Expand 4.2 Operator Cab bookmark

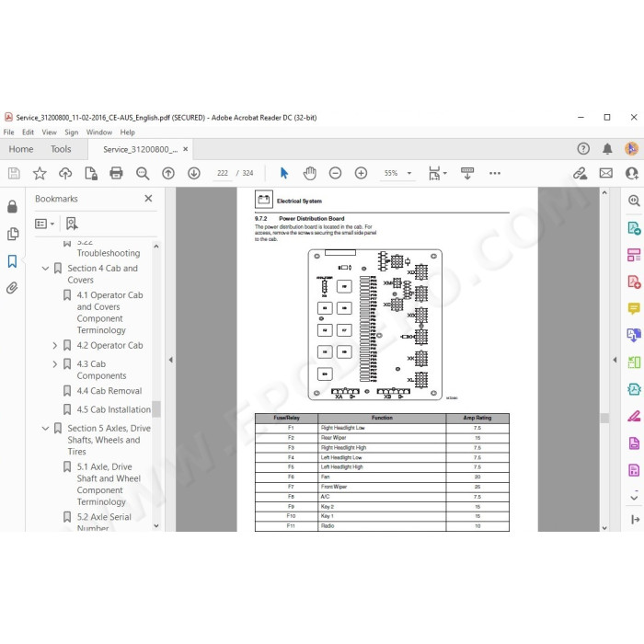coord(55,346)
